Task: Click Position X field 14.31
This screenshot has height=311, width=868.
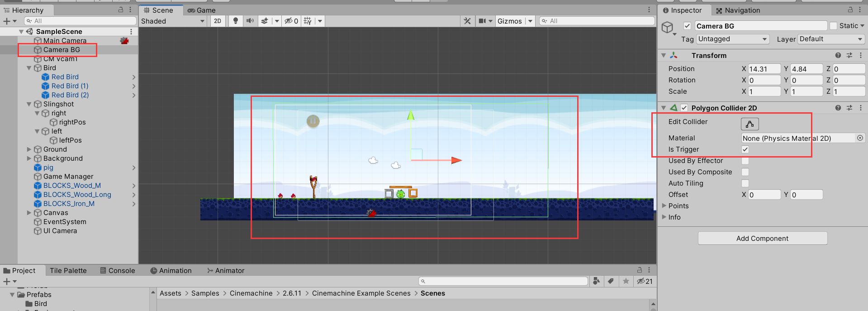Action: [x=764, y=69]
